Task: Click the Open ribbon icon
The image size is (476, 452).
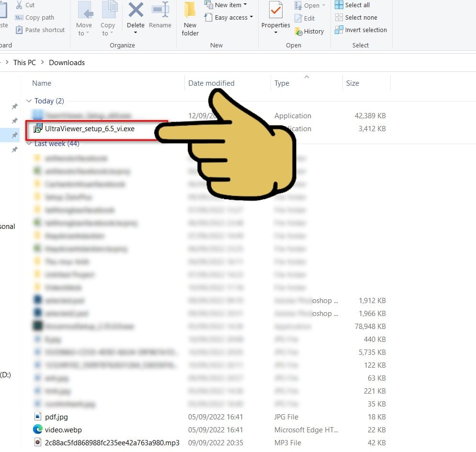Action: click(x=298, y=5)
